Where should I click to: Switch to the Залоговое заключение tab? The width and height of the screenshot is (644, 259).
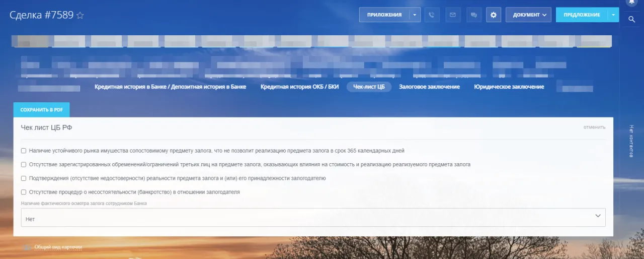429,87
